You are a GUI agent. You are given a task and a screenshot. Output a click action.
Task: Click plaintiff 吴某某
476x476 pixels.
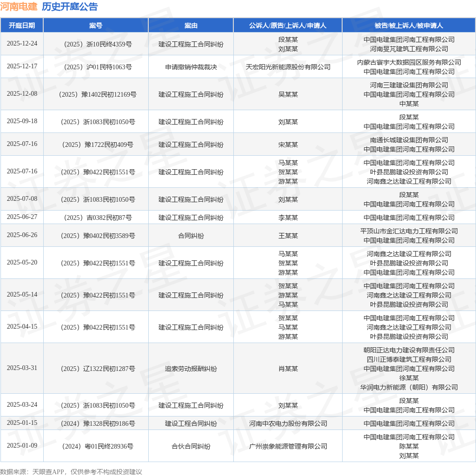288,94
